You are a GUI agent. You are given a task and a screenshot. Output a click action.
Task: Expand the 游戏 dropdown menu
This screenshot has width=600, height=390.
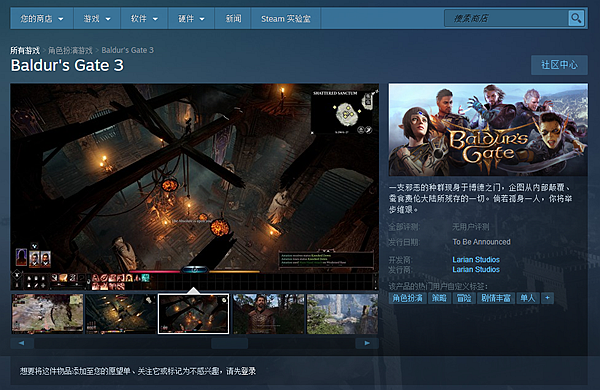coord(97,18)
